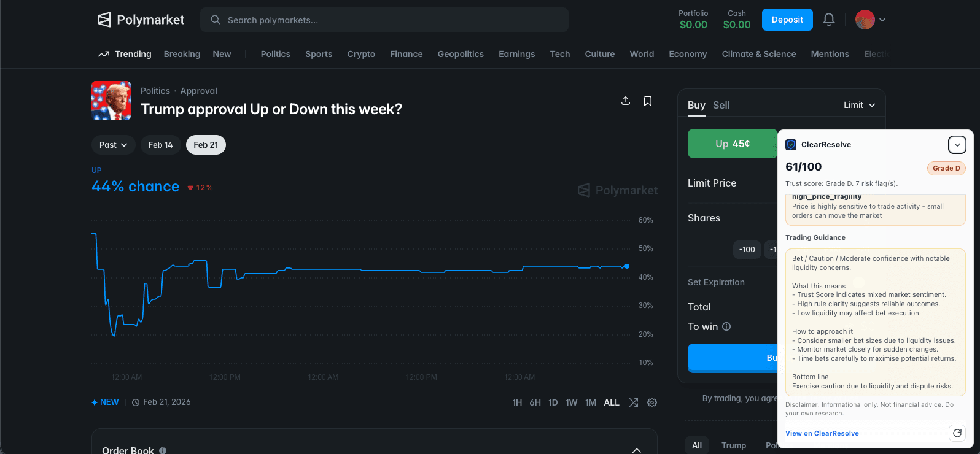The width and height of the screenshot is (980, 454).
Task: Collapse the ClearResolve panel with chevron
Action: [x=957, y=145]
